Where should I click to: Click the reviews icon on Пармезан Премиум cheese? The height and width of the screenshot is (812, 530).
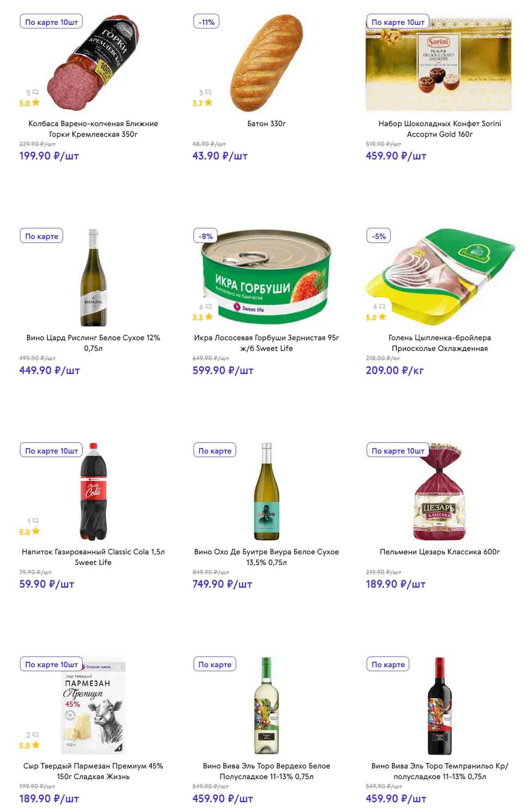36,735
